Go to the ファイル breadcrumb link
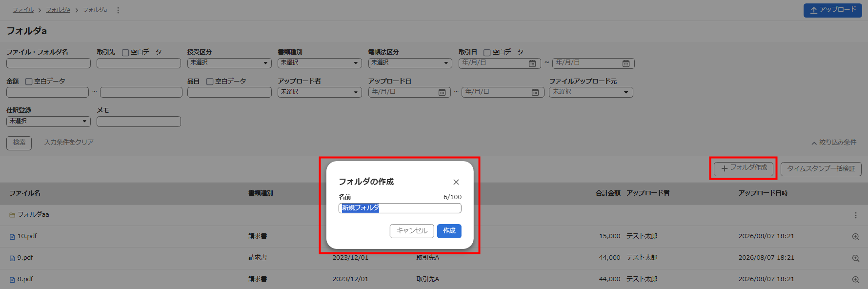The image size is (868, 289). tap(23, 10)
